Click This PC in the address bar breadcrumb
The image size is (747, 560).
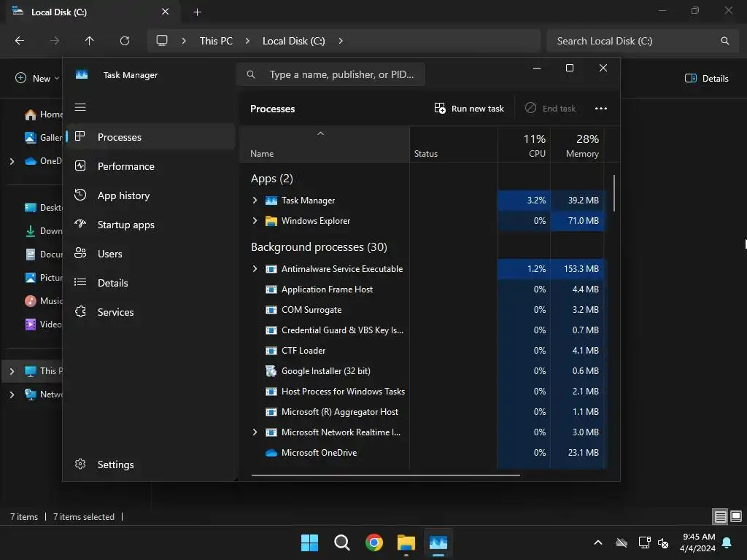[x=216, y=41]
